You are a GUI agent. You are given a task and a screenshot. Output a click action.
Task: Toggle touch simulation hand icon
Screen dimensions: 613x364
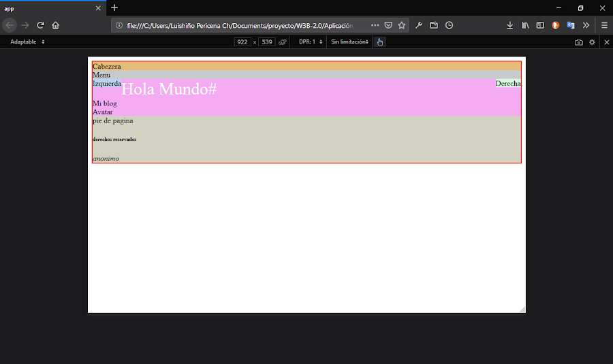[x=379, y=42]
